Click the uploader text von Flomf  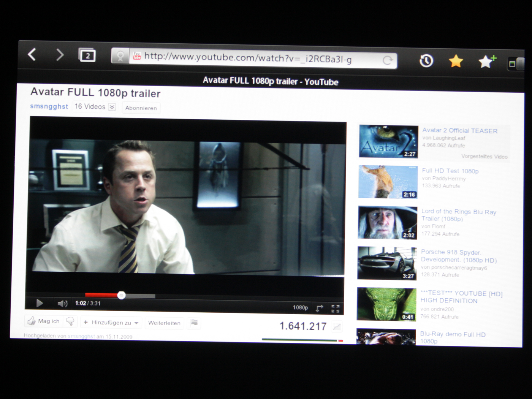[x=433, y=226]
